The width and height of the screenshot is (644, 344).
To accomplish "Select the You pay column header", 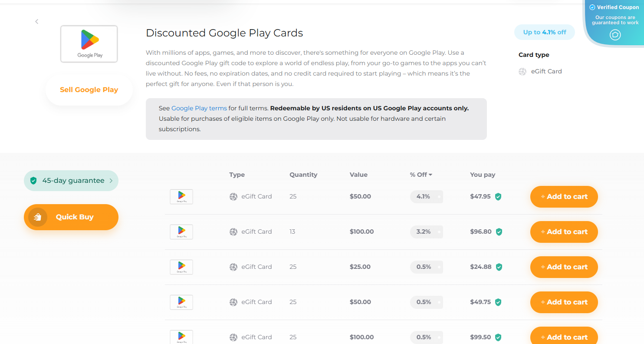I will click(482, 174).
